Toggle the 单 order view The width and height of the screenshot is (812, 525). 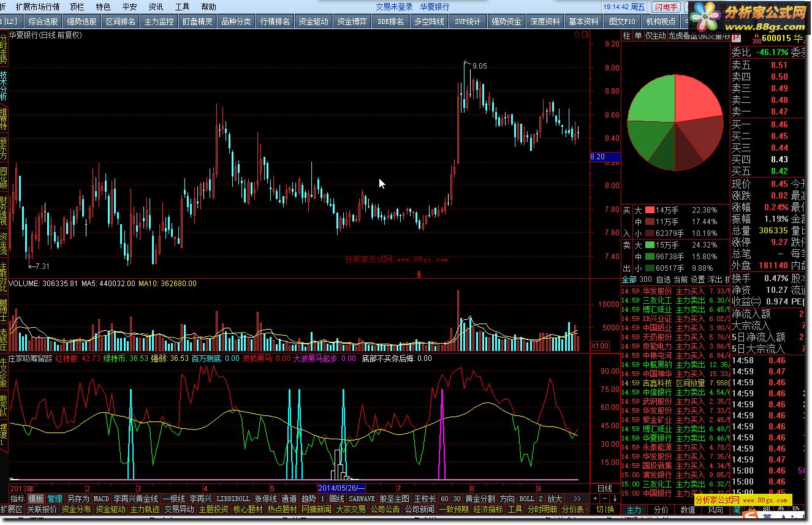click(637, 36)
